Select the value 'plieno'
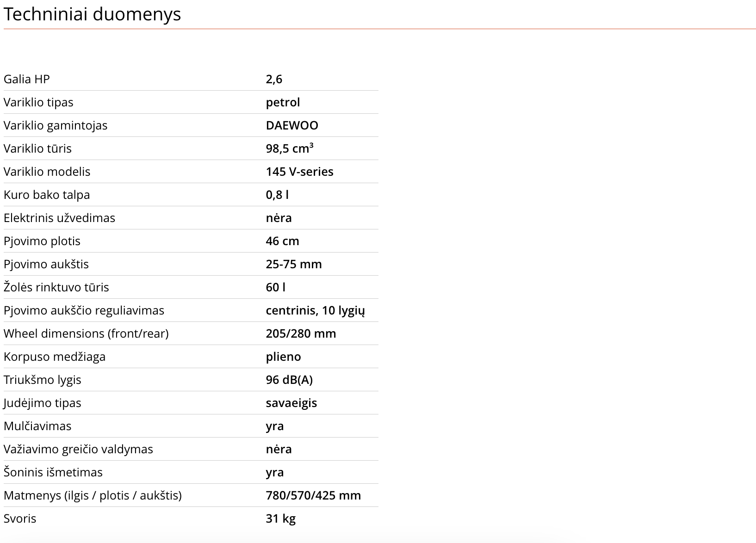The width and height of the screenshot is (756, 543). [284, 357]
